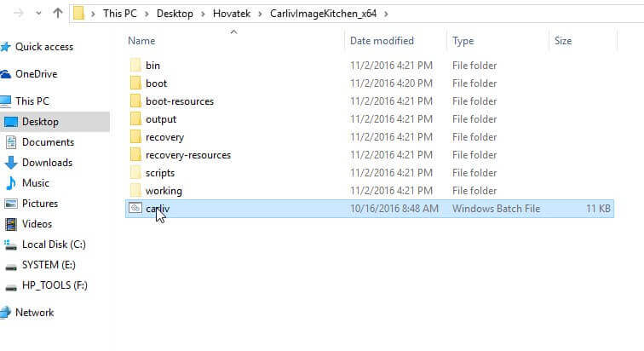Select Network in navigation pane
Screen dimensions: 644x351
point(34,313)
